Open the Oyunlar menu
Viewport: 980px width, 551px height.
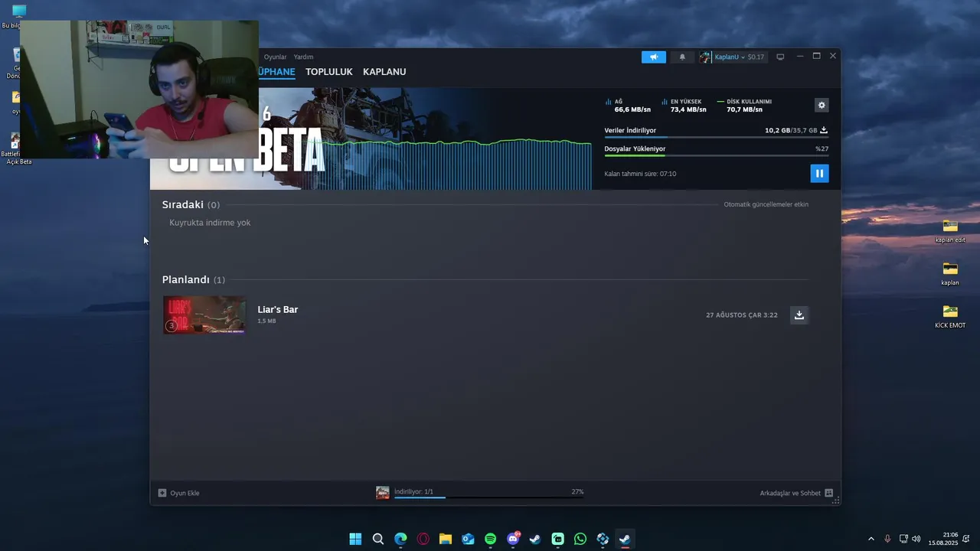pos(276,57)
